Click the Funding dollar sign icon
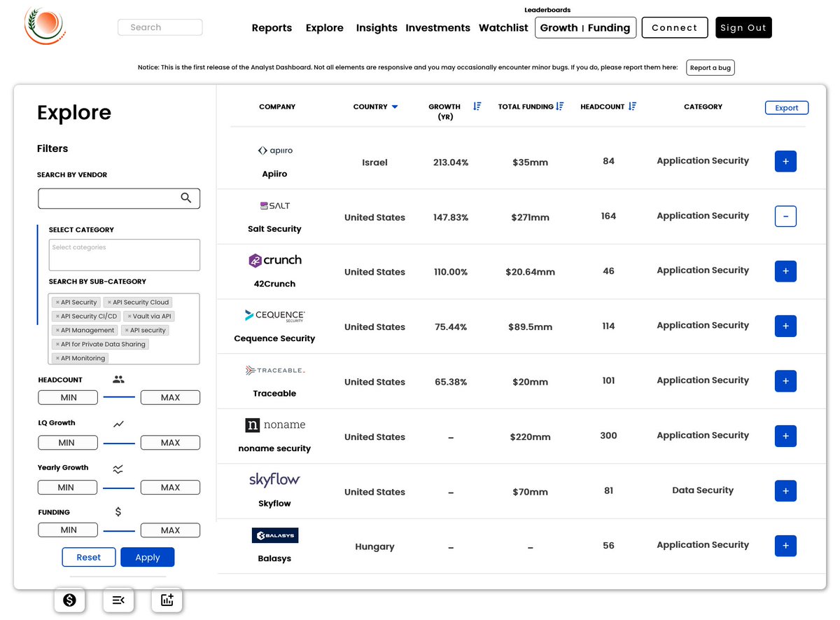This screenshot has width=840, height=620. click(118, 512)
